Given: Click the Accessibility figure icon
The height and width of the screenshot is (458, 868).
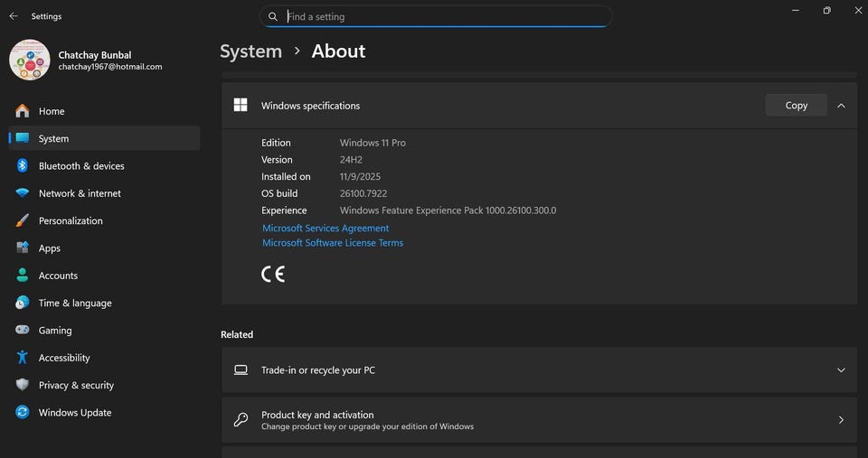Looking at the screenshot, I should 23,358.
